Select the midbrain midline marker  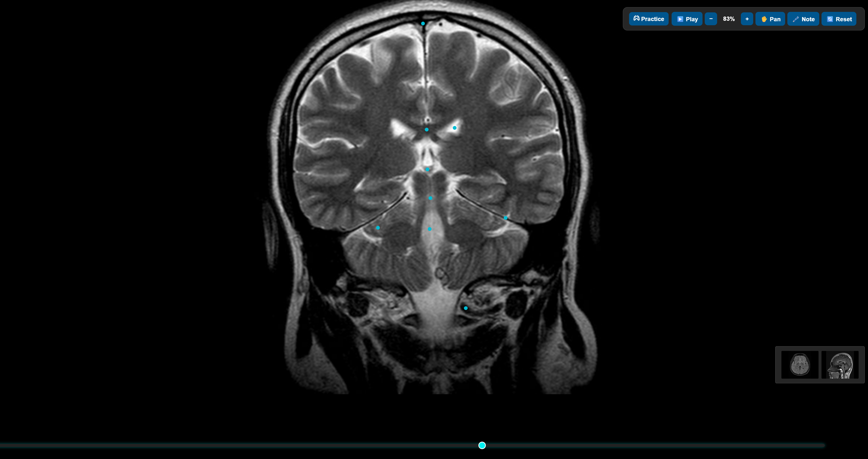(x=430, y=198)
